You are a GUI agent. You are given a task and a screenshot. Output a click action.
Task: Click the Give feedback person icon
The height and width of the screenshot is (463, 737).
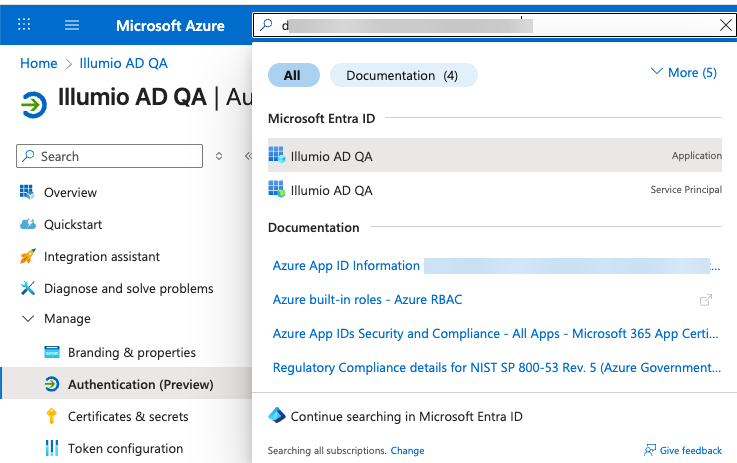click(650, 450)
